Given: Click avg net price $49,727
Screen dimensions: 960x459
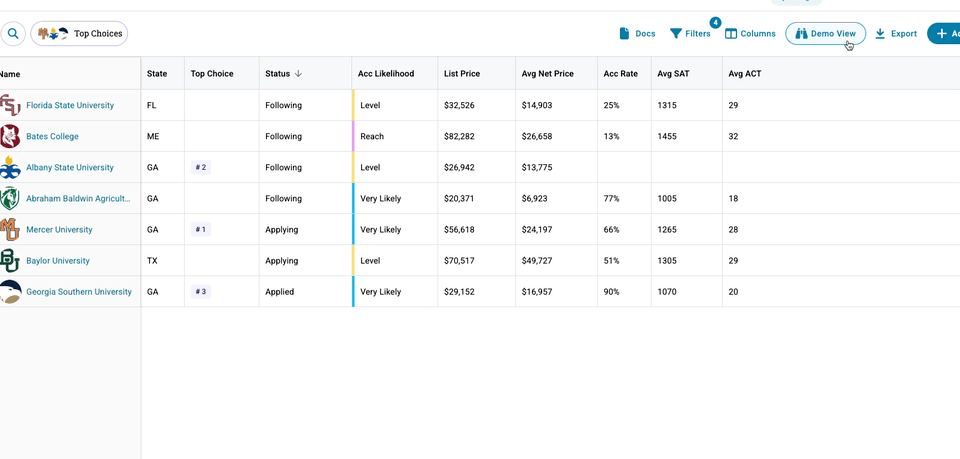Looking at the screenshot, I should pos(537,261).
